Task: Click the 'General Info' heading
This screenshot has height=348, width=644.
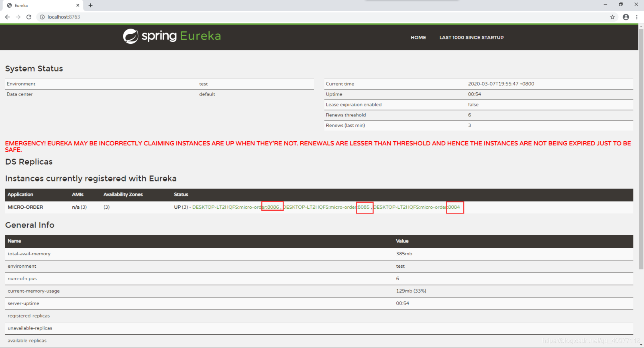Action: click(30, 225)
